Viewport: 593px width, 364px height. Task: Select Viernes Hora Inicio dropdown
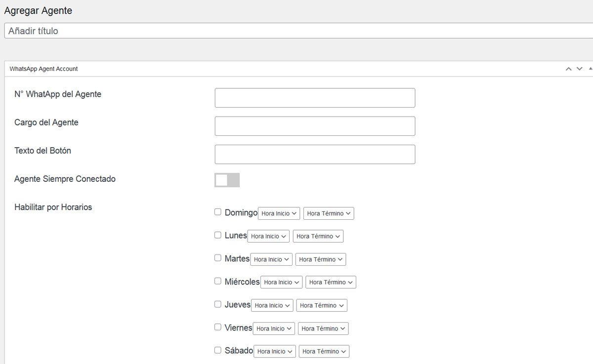point(273,328)
